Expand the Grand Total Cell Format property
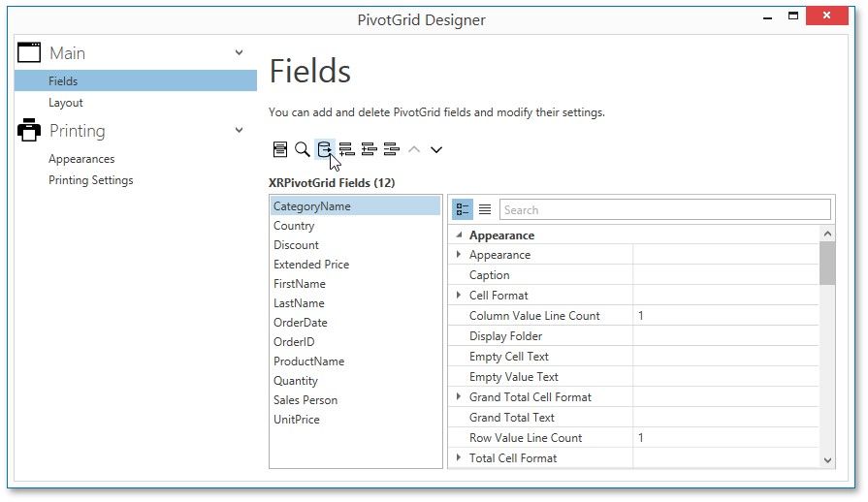This screenshot has height=502, width=868. point(458,397)
